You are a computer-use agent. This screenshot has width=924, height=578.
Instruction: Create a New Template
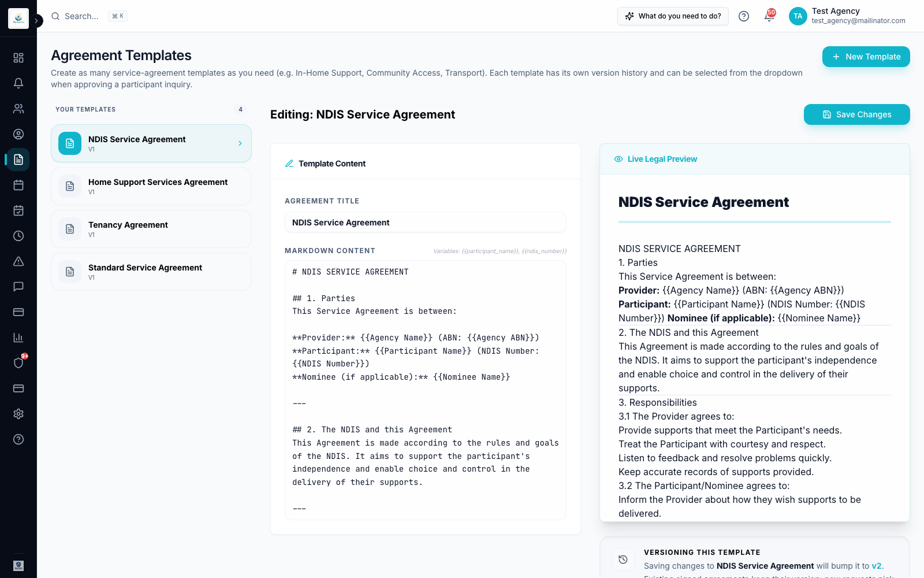point(866,57)
